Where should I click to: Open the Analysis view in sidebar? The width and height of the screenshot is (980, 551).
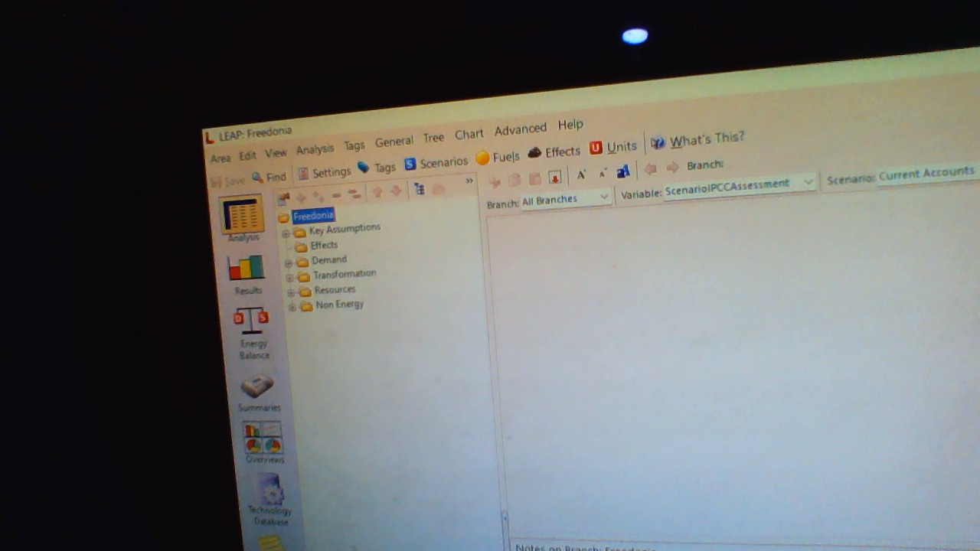(243, 219)
